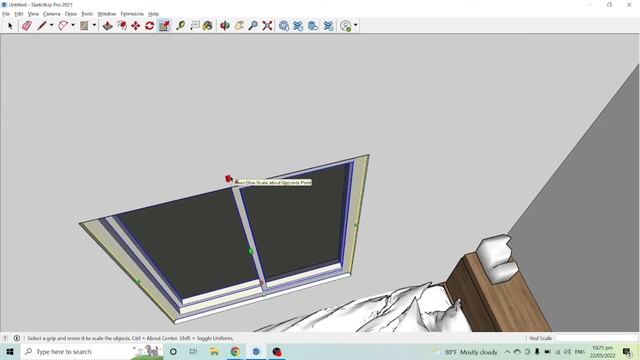This screenshot has height=360, width=640.
Task: Open the Edit menu
Action: [x=19, y=14]
